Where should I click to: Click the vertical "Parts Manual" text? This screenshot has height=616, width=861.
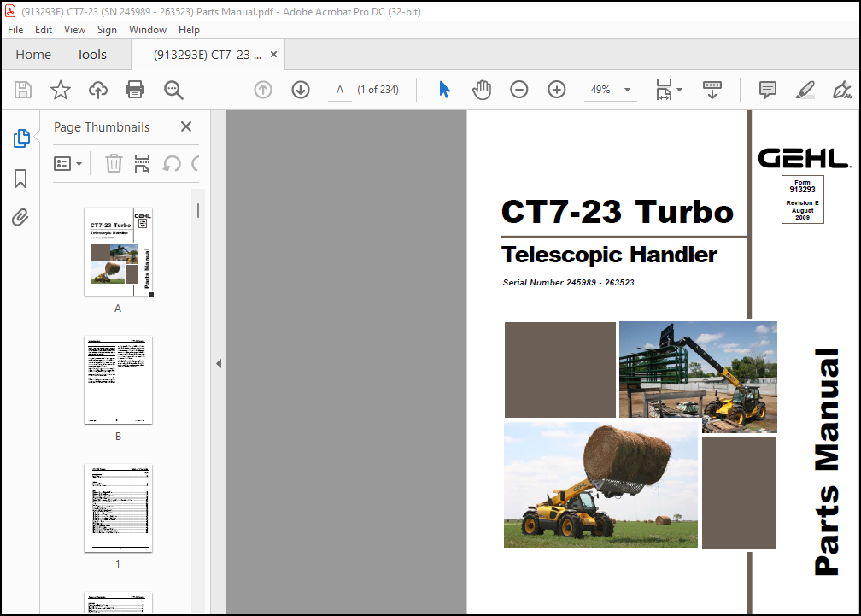827,461
